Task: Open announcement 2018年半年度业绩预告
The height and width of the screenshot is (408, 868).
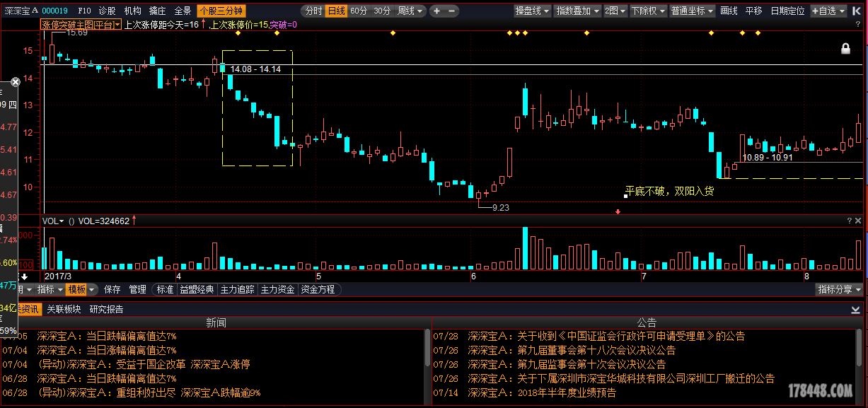Action: click(x=542, y=392)
